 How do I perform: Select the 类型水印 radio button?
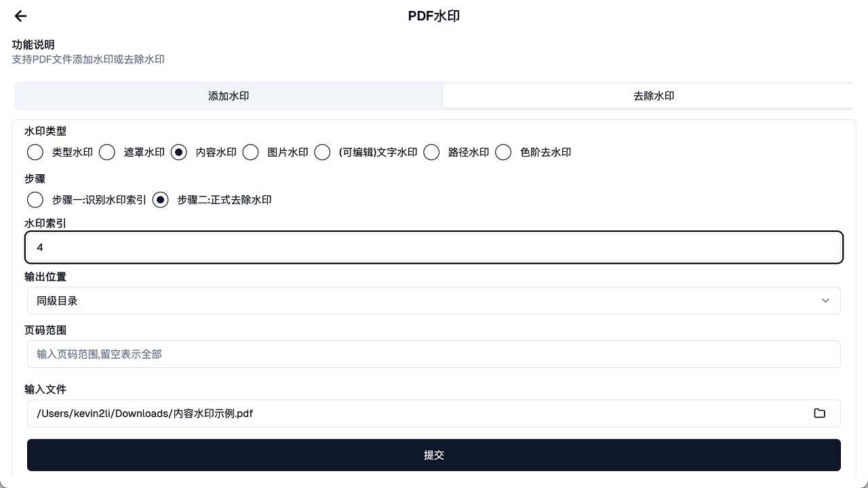click(35, 152)
